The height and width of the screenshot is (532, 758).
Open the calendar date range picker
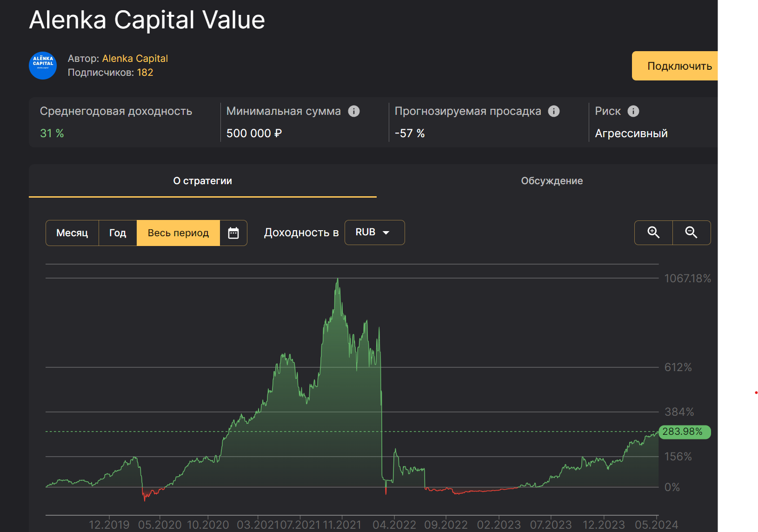point(233,233)
